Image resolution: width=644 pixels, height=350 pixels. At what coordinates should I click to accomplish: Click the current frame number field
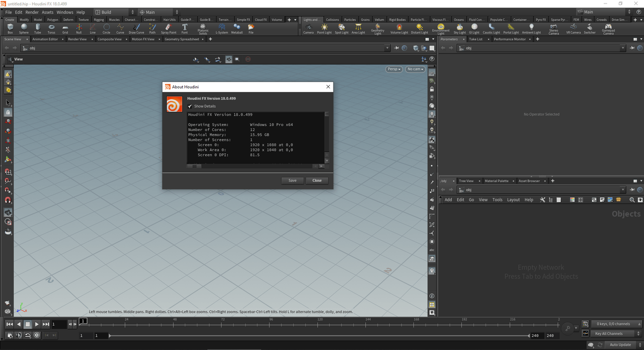point(59,324)
